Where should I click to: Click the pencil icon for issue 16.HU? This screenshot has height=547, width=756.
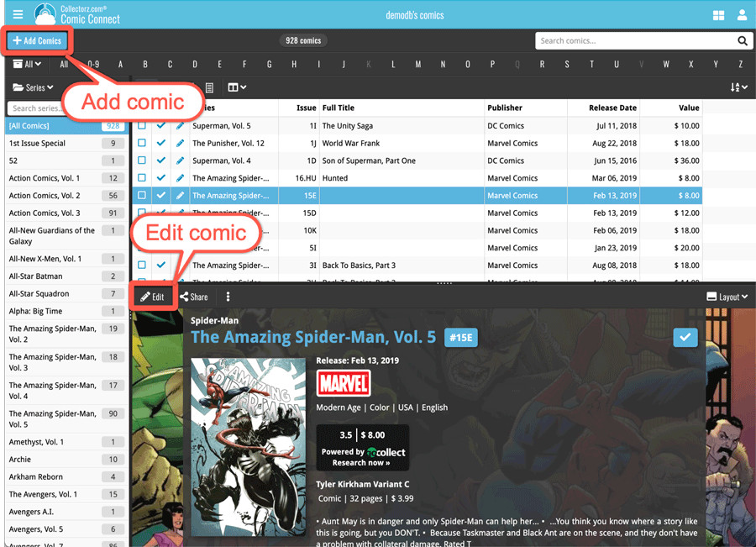tap(180, 178)
